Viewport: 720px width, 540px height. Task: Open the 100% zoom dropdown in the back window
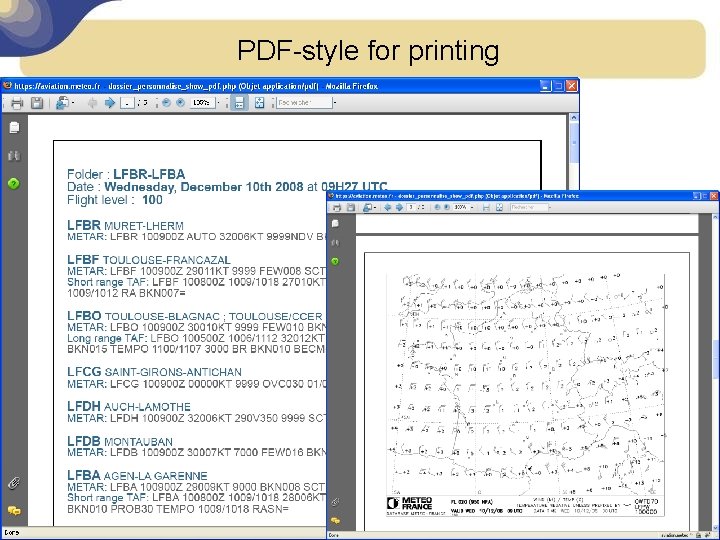click(x=218, y=103)
